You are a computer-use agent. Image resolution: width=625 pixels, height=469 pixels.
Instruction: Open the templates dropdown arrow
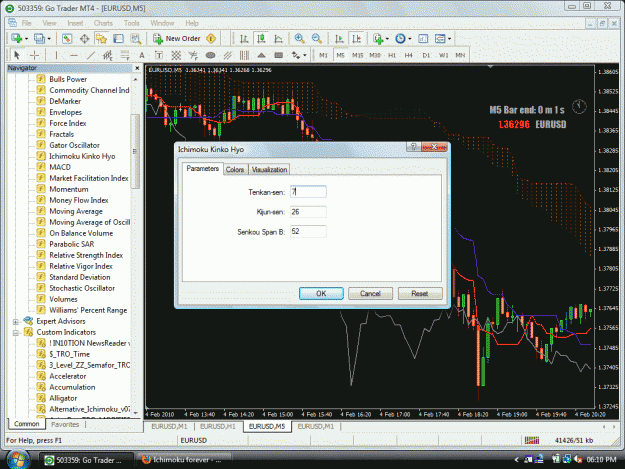click(x=449, y=39)
